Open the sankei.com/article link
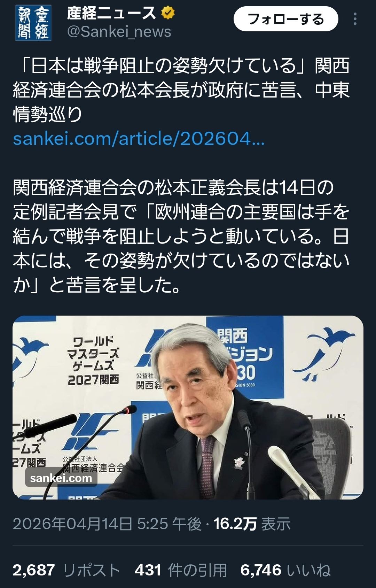 139,139
